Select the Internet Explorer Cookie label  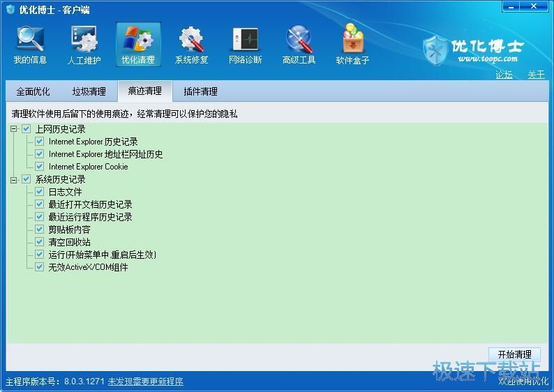(x=89, y=166)
